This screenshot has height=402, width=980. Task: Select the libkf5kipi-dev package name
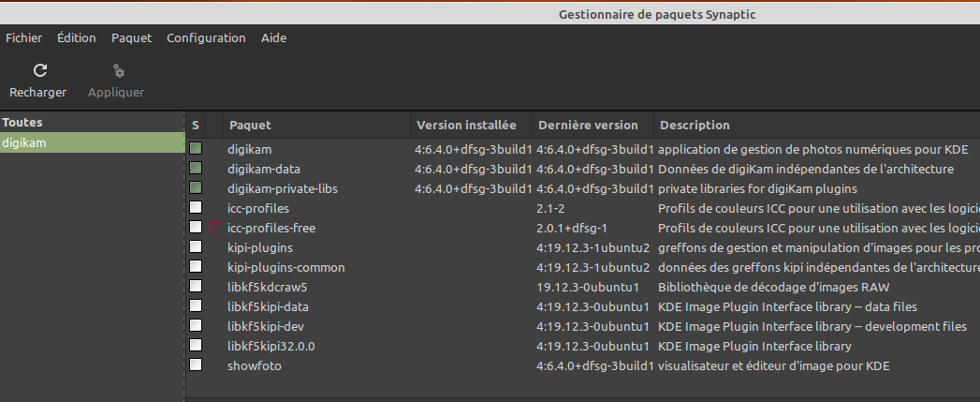point(266,326)
